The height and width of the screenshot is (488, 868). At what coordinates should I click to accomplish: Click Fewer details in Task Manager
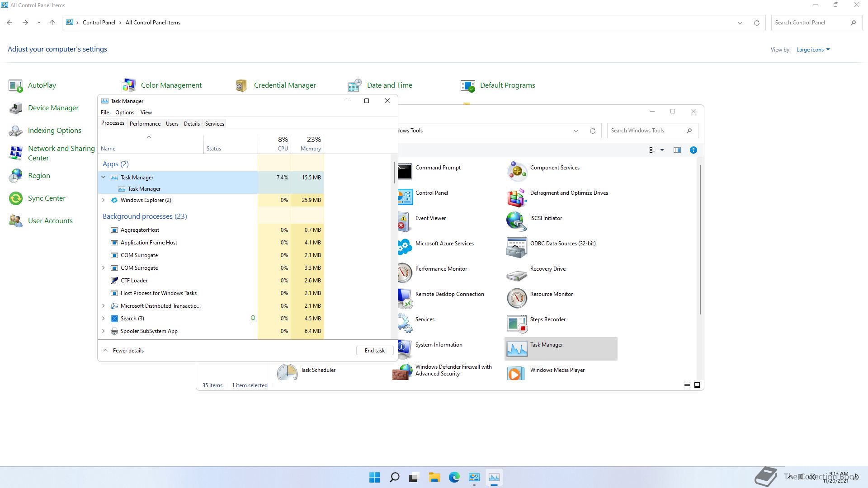tap(123, 351)
